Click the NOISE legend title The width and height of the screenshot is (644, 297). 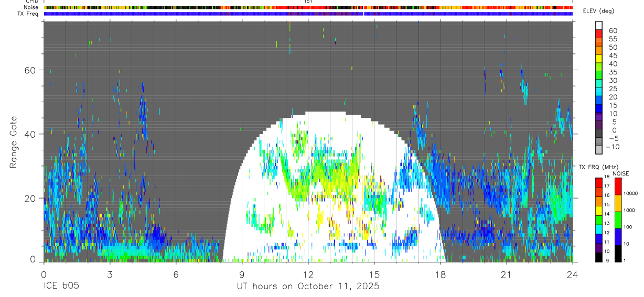[x=621, y=173]
